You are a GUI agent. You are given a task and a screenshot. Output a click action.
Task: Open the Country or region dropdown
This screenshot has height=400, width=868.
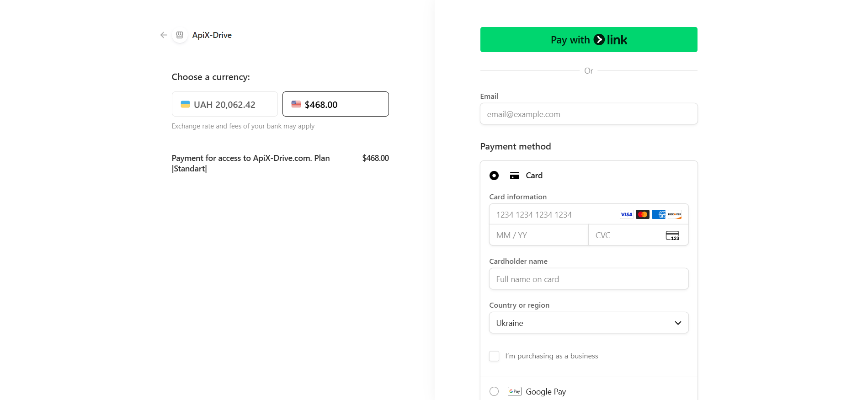tap(589, 323)
